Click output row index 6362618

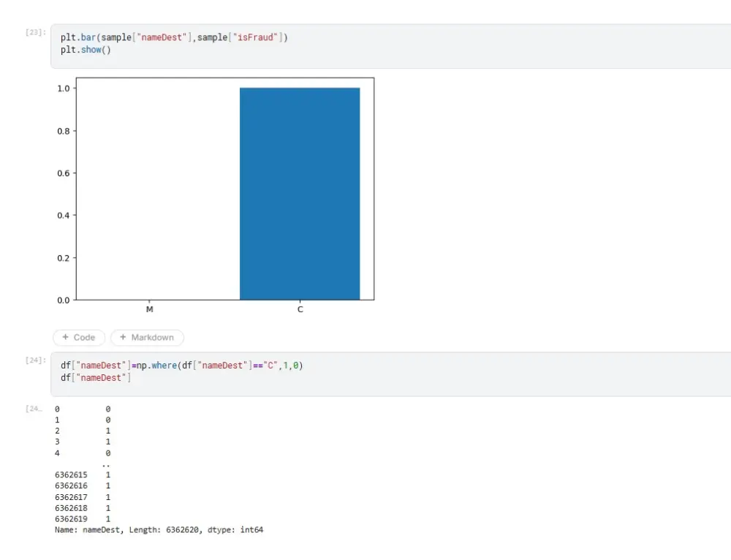click(x=71, y=508)
